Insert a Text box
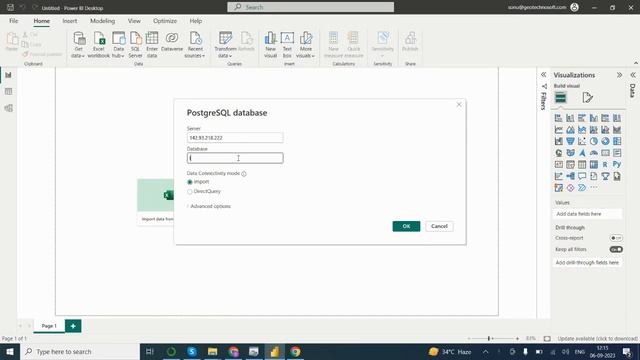Viewport: 640px width, 360px height. coord(287,45)
